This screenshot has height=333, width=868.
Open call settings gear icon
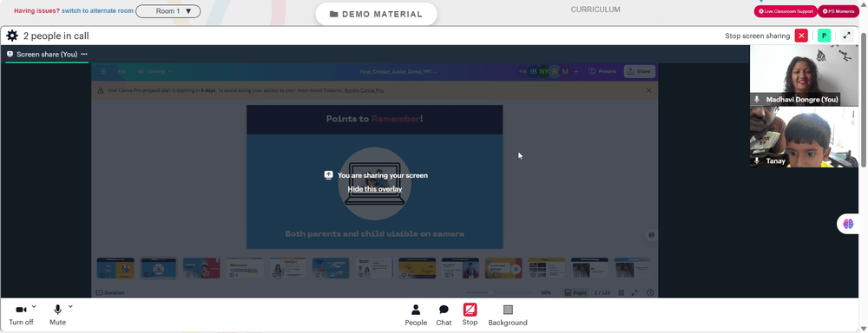point(12,36)
